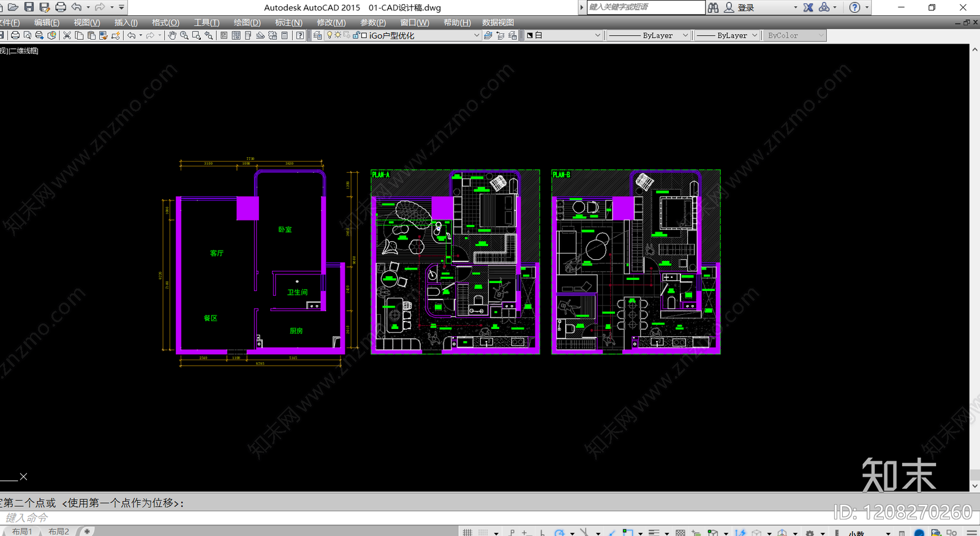Click the Zoom Window icon
Image resolution: width=980 pixels, height=536 pixels.
(197, 36)
